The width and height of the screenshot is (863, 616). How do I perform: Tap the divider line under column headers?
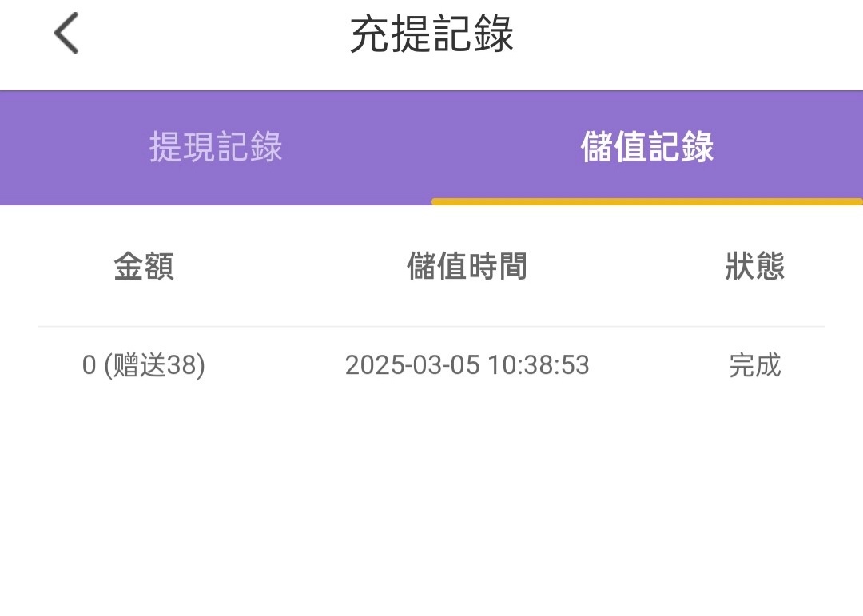pos(431,326)
